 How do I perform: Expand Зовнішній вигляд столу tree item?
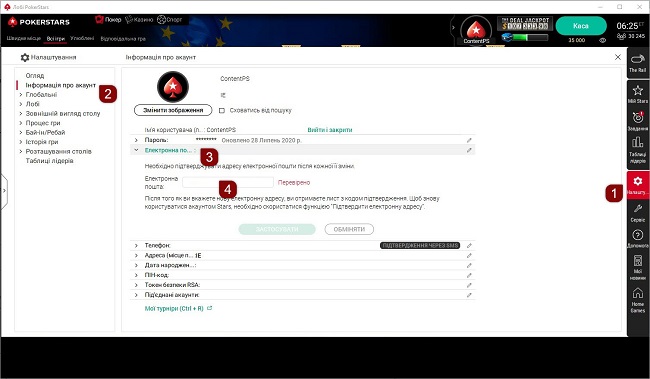click(21, 114)
